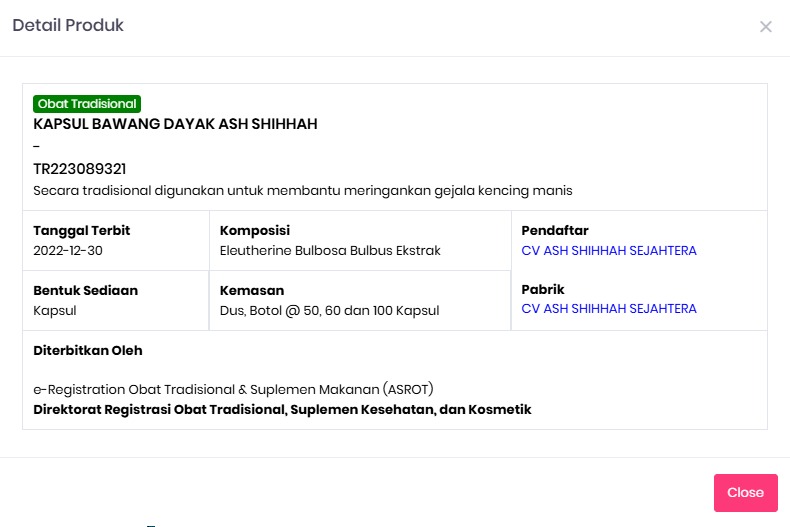The image size is (790, 527).
Task: Click the Detail Produk dialog title
Action: (68, 26)
